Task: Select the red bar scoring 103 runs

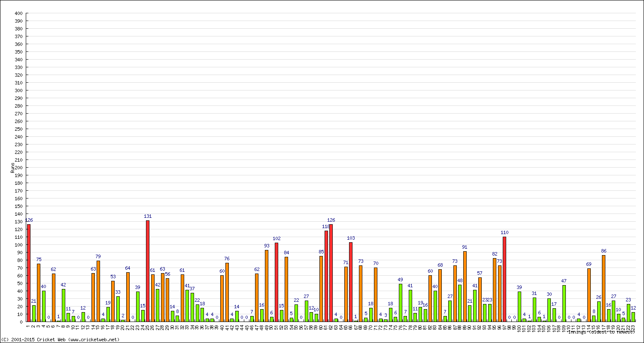Action: point(351,282)
